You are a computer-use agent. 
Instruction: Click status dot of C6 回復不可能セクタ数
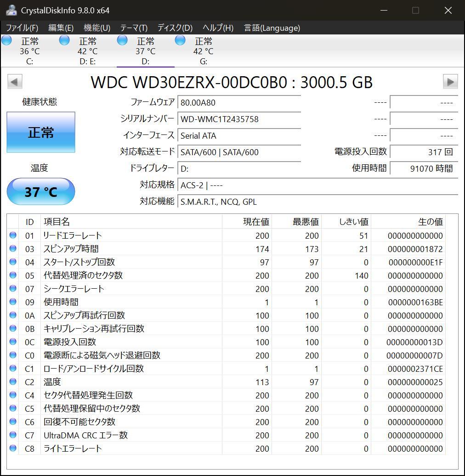pos(13,421)
